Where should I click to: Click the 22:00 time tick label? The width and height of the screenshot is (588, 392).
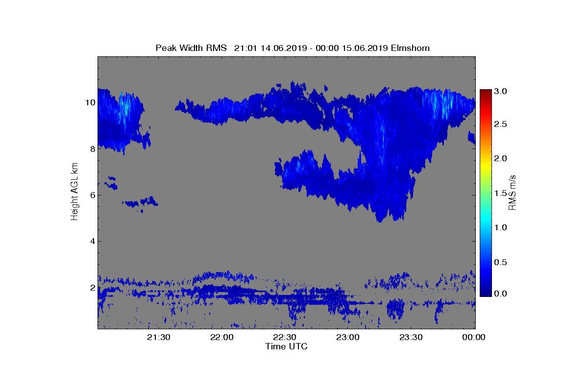click(222, 337)
